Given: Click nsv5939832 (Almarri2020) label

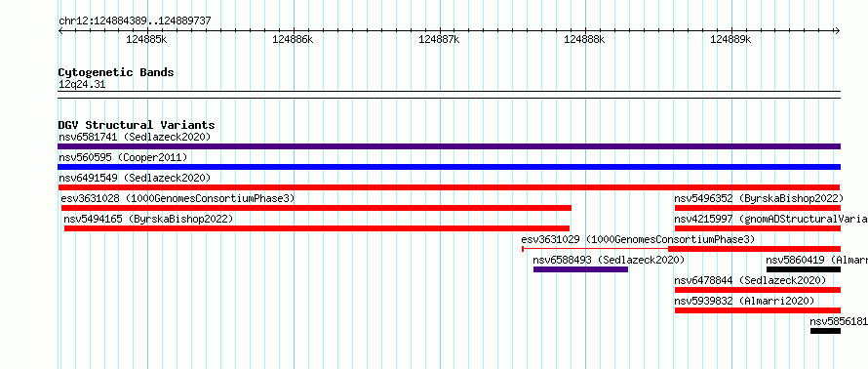Looking at the screenshot, I should 744,301.
